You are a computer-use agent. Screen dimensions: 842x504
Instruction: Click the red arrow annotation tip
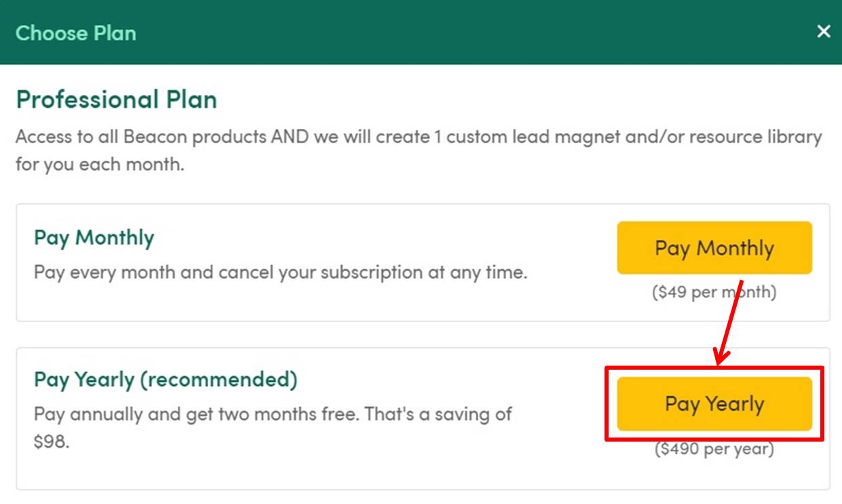click(x=720, y=360)
